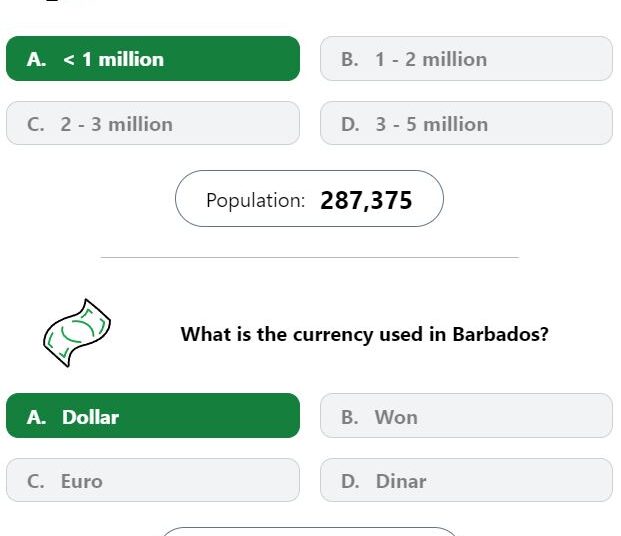Click the banknote currency icon
Viewport: 621px width, 536px height.
(x=77, y=333)
